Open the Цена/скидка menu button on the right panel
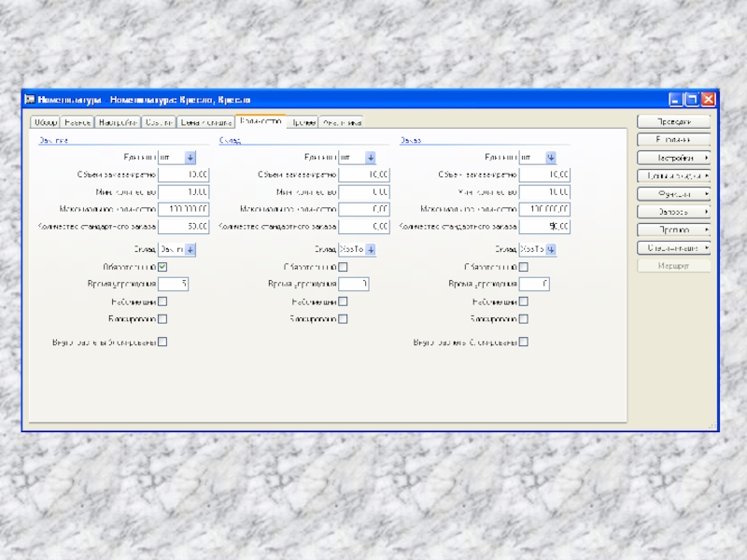The image size is (747, 560). (x=673, y=175)
